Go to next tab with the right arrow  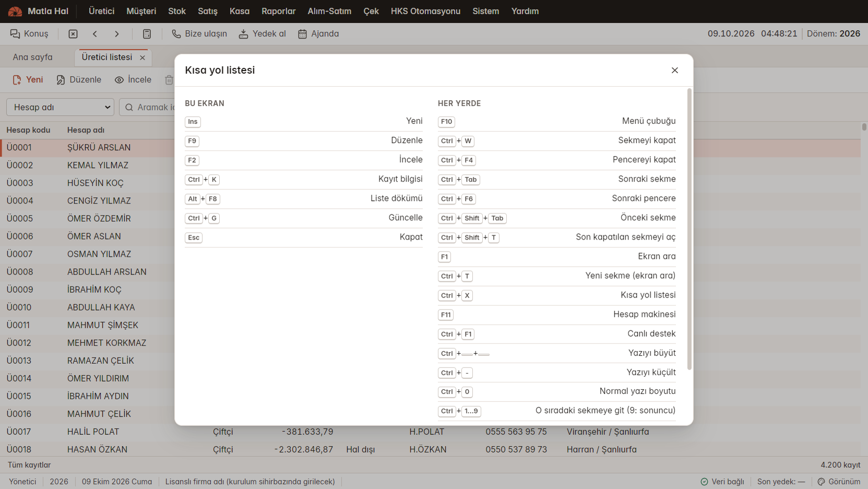tap(117, 34)
